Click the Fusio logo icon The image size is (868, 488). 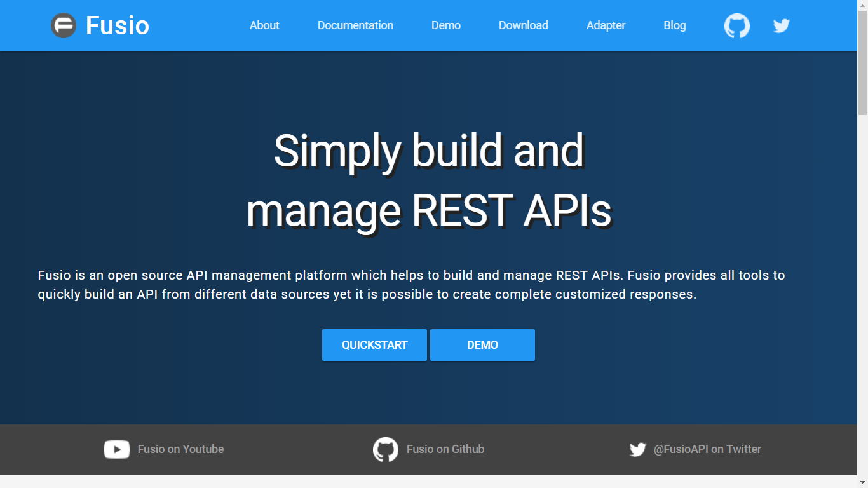(x=64, y=25)
